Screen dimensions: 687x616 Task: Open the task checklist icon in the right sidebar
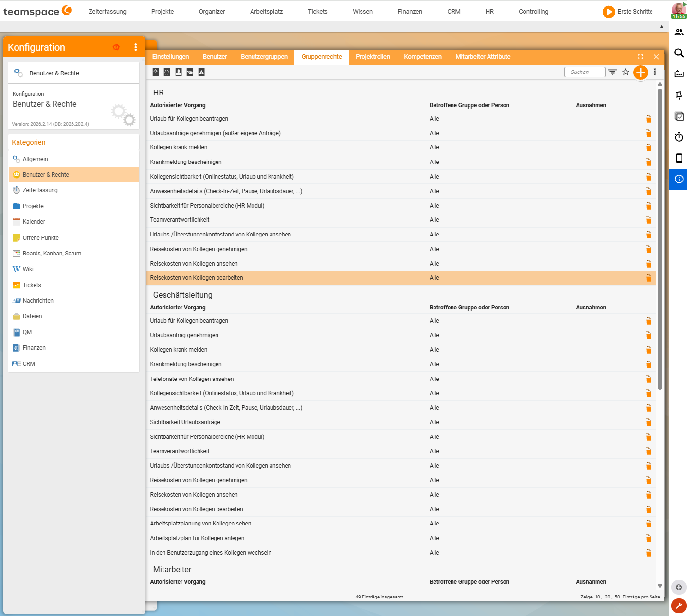pos(679,116)
